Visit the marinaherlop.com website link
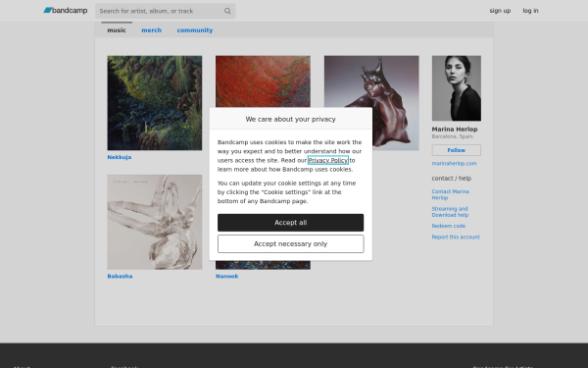The image size is (588, 368). [454, 163]
